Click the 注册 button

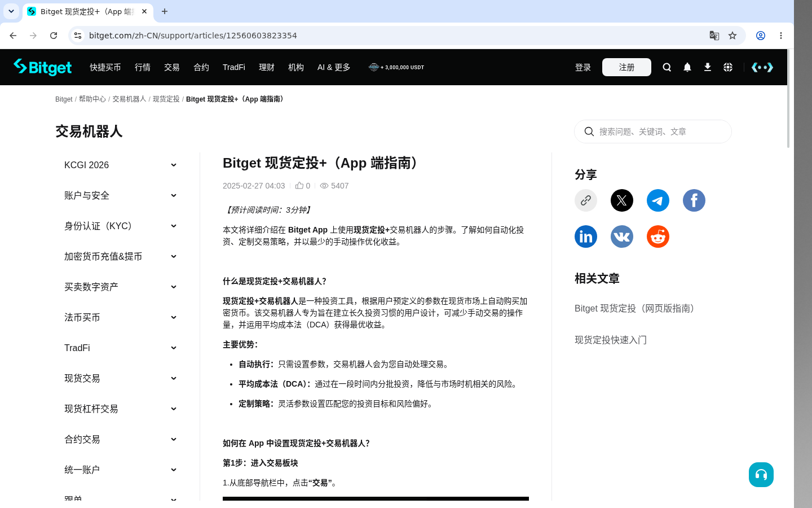[626, 67]
